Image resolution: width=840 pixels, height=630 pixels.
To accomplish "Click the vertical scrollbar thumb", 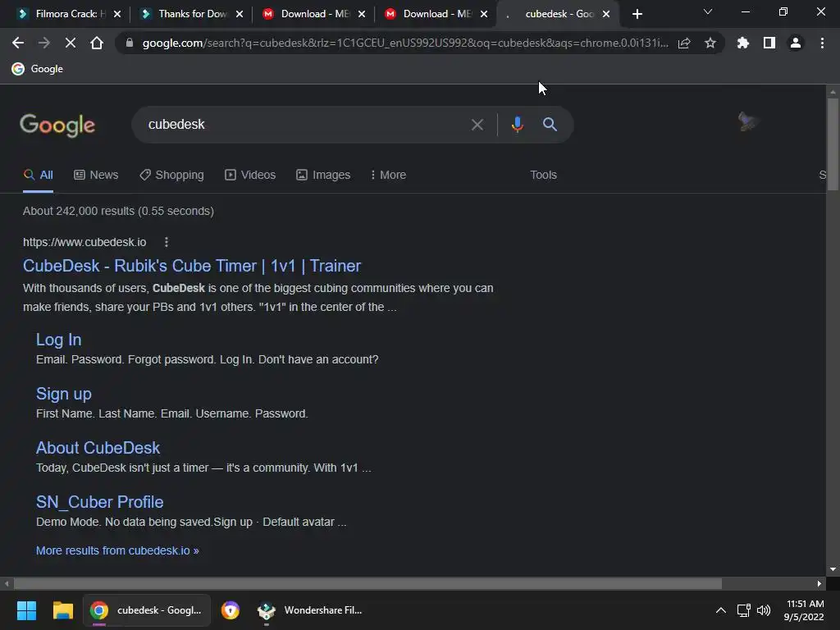I will coord(833,143).
